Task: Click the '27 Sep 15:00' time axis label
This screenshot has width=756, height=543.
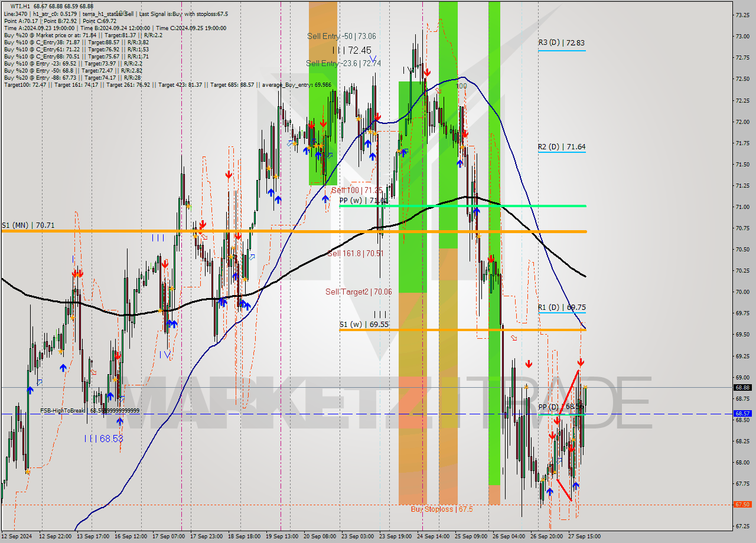Action: [584, 537]
